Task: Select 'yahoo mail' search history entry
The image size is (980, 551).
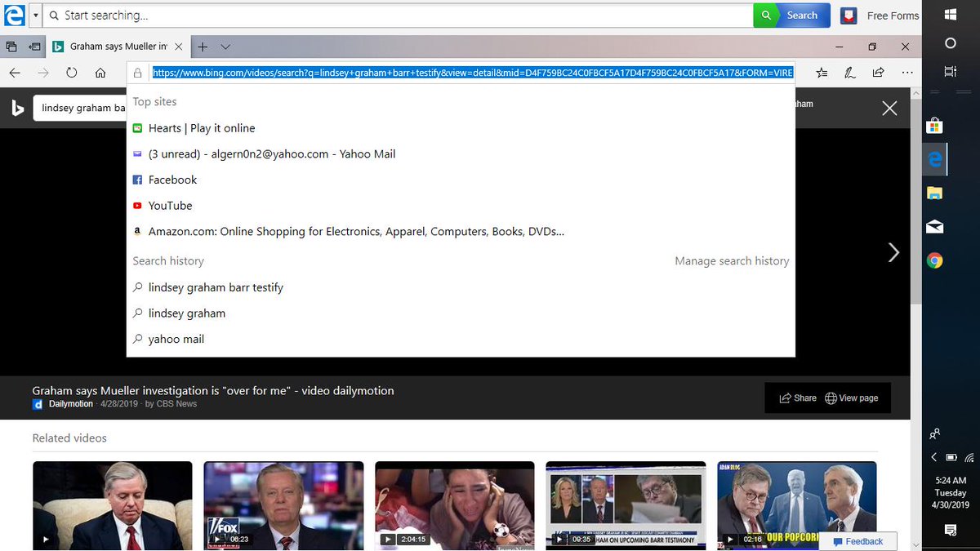Action: point(461,339)
